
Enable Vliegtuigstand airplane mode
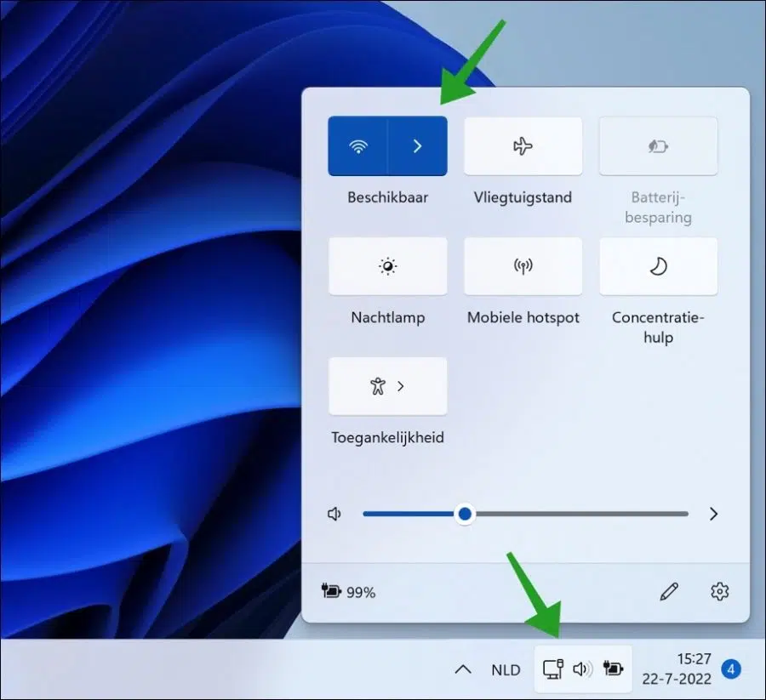[x=523, y=146]
